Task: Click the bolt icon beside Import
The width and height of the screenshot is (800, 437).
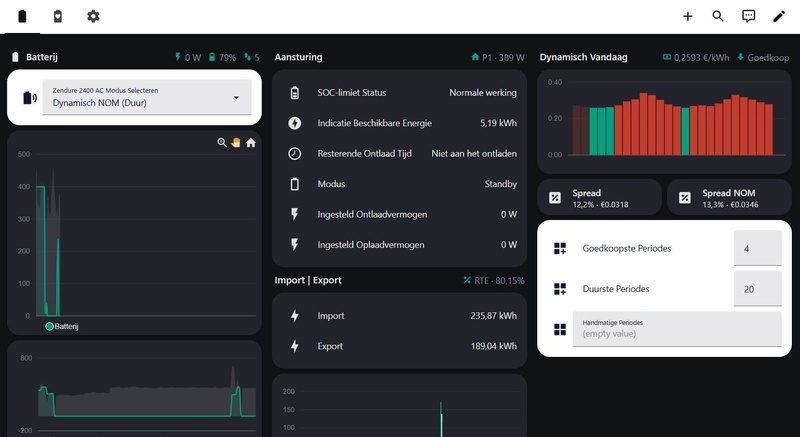Action: point(294,316)
